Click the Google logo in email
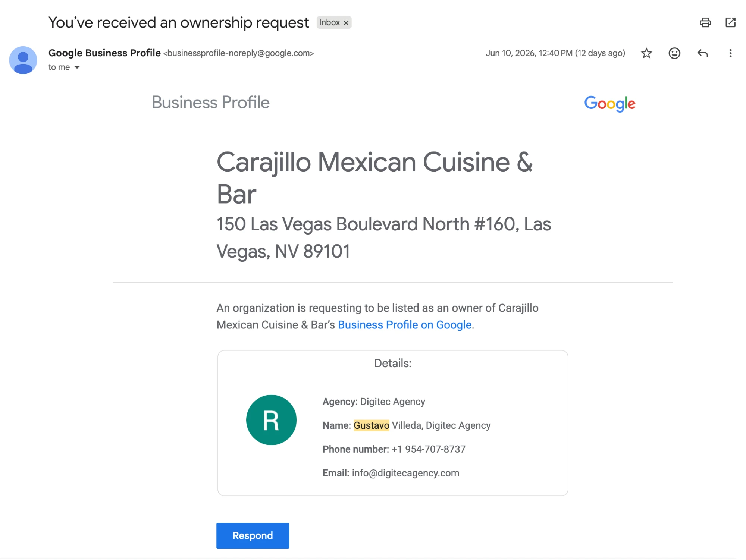 609,103
